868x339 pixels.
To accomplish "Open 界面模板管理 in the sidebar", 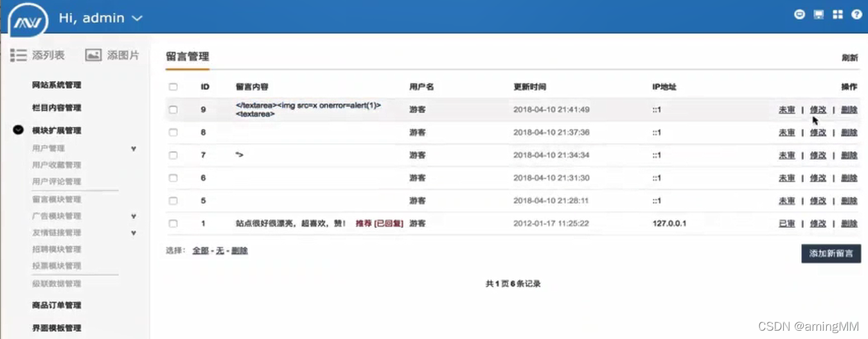I will [57, 328].
